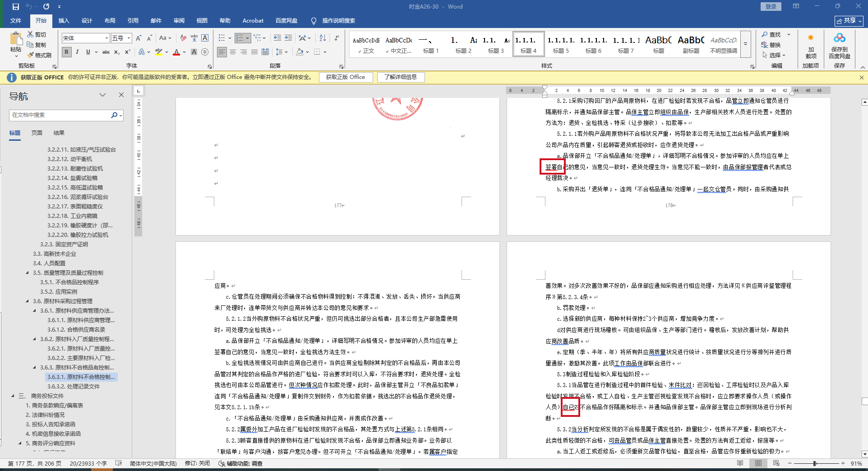
Task: Switch to the 审阅 ribbon tab
Action: click(179, 21)
